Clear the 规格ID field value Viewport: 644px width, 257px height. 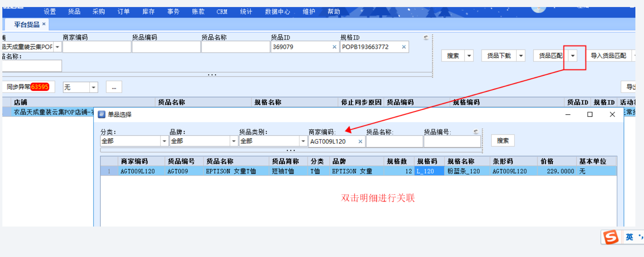(403, 47)
